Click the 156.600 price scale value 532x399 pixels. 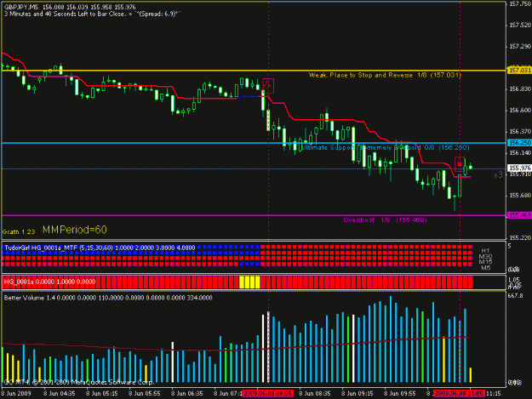pyautogui.click(x=520, y=111)
